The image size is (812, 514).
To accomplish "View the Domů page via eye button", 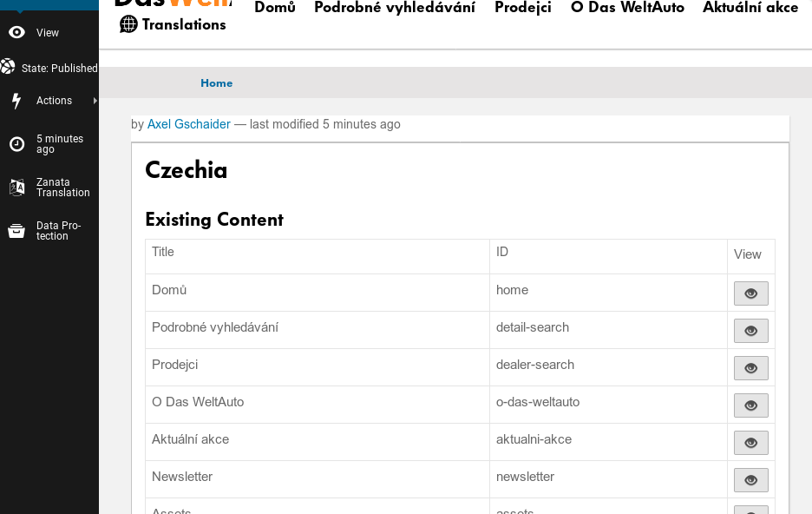I will coord(751,293).
